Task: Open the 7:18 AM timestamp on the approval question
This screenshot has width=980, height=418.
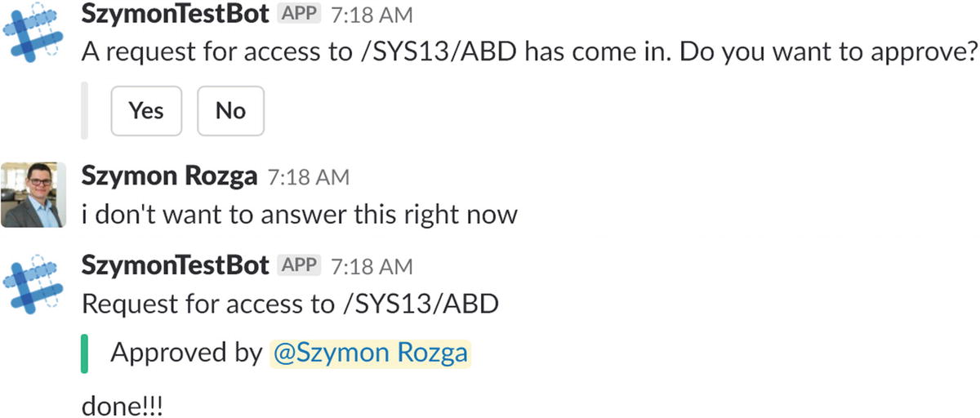Action: (x=372, y=16)
